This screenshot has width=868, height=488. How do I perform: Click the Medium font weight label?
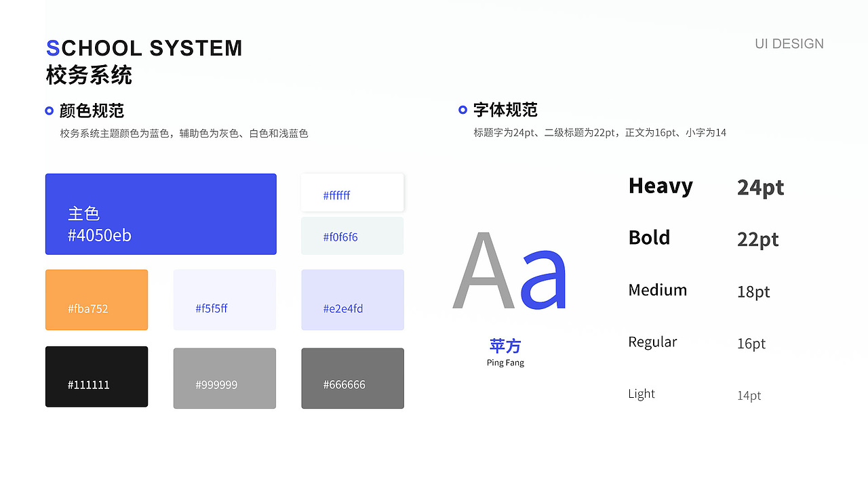[657, 290]
